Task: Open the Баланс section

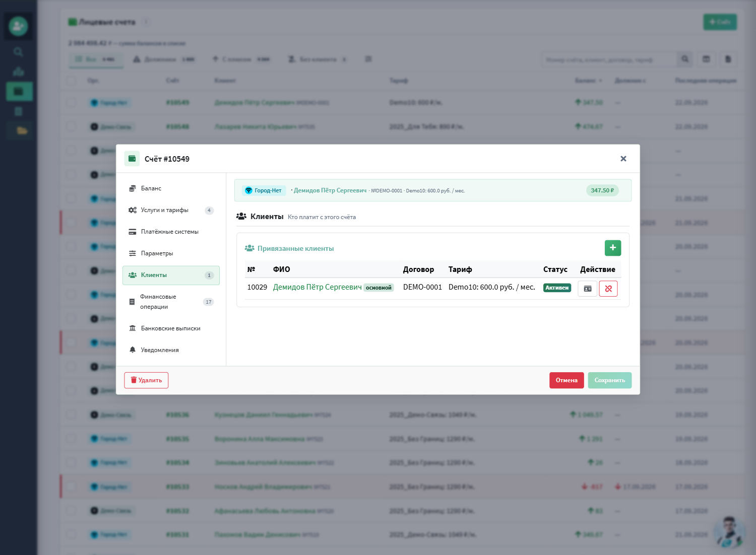Action: (x=171, y=188)
